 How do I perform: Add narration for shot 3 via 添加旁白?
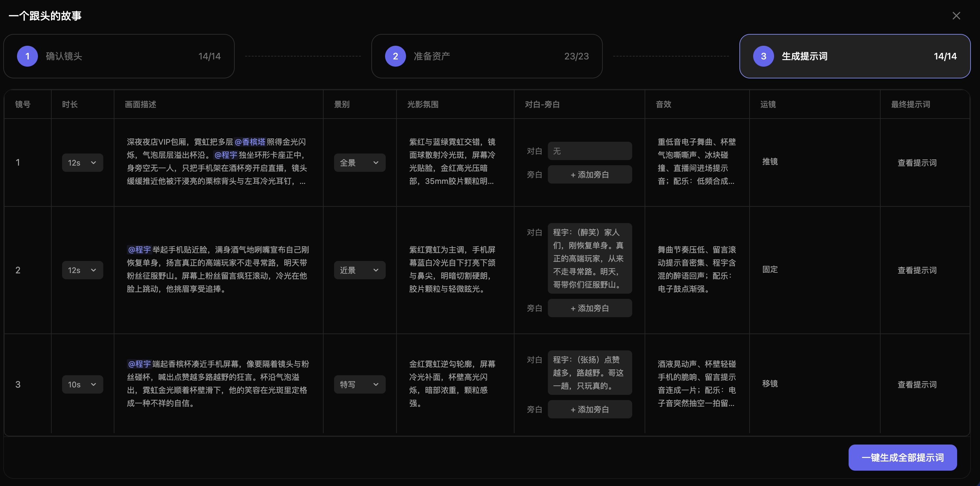coord(590,410)
